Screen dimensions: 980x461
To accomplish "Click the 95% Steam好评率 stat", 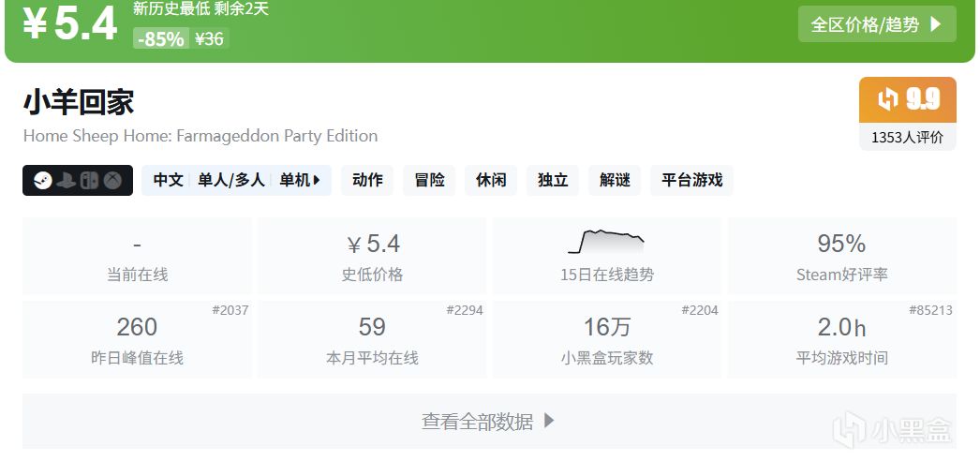I will (x=842, y=256).
